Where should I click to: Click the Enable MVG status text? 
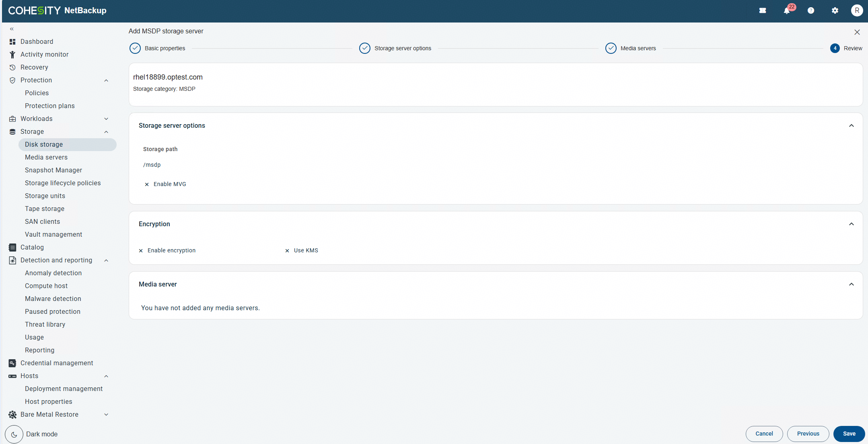170,184
